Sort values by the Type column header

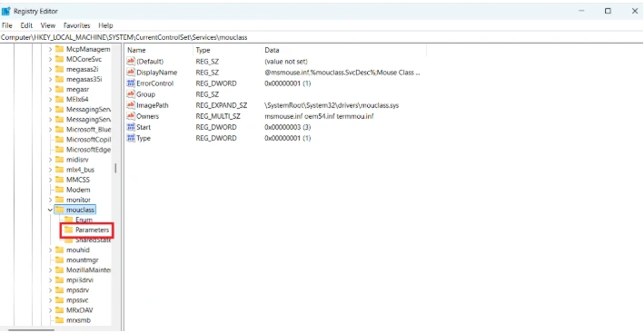coord(227,51)
